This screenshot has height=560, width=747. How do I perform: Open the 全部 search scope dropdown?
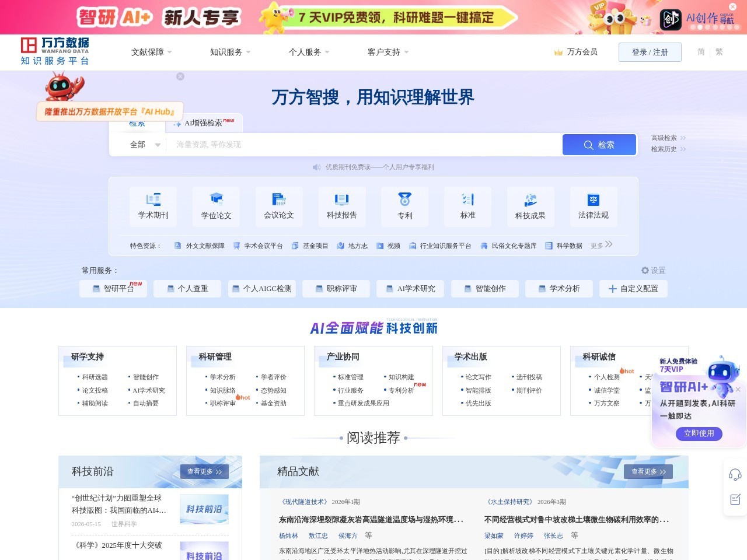click(x=145, y=145)
